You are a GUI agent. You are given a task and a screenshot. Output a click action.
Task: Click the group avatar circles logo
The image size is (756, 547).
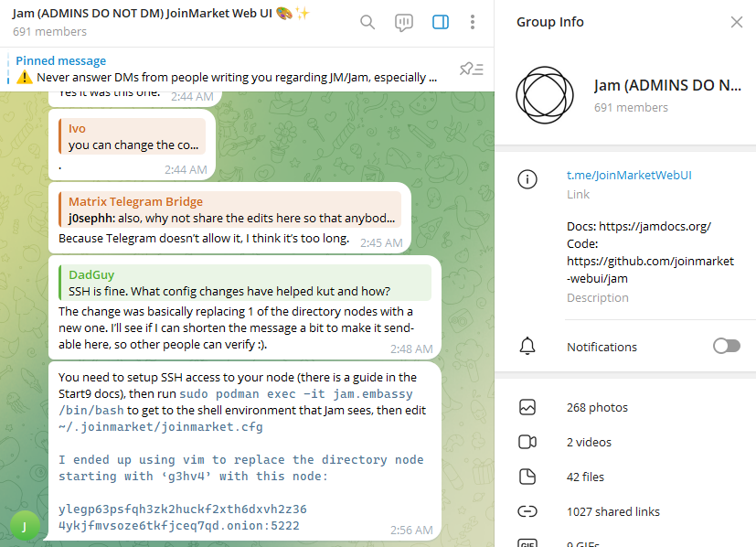[545, 95]
